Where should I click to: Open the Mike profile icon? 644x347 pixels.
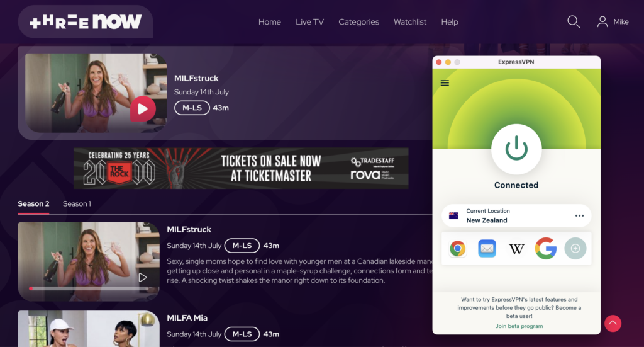click(x=602, y=22)
